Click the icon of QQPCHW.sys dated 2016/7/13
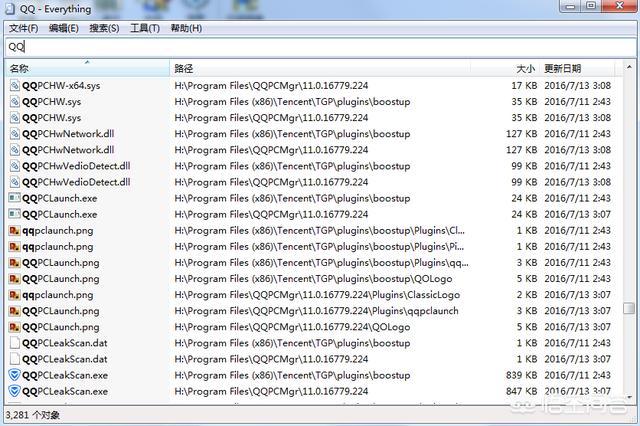Screen dimensions: 640x426 click(x=14, y=118)
